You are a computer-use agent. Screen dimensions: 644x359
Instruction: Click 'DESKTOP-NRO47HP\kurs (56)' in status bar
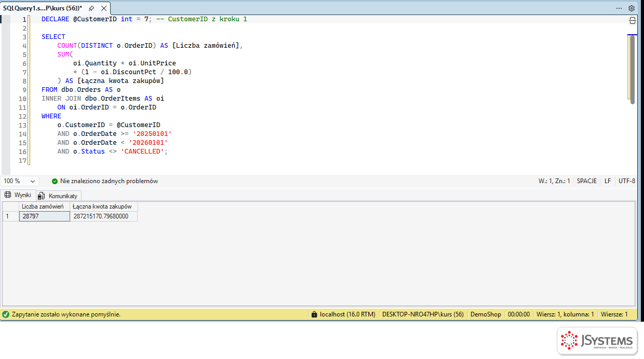pos(423,314)
